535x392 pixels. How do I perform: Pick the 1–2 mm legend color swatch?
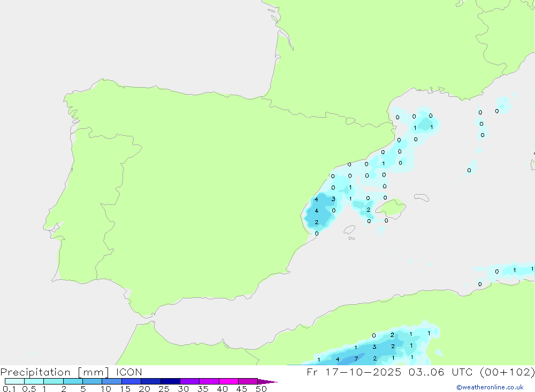pos(53,381)
